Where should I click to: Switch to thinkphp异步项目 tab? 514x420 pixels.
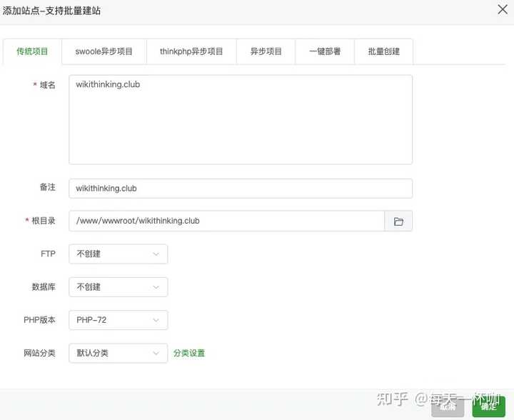click(191, 51)
